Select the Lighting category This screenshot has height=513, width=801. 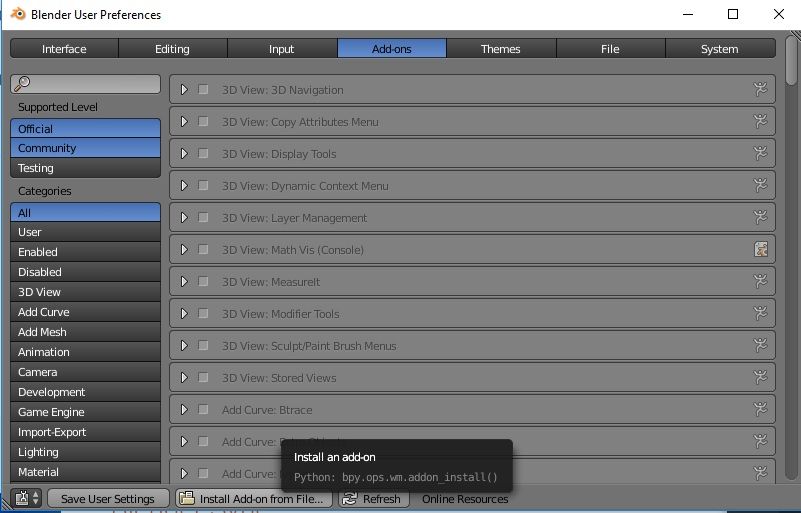85,452
